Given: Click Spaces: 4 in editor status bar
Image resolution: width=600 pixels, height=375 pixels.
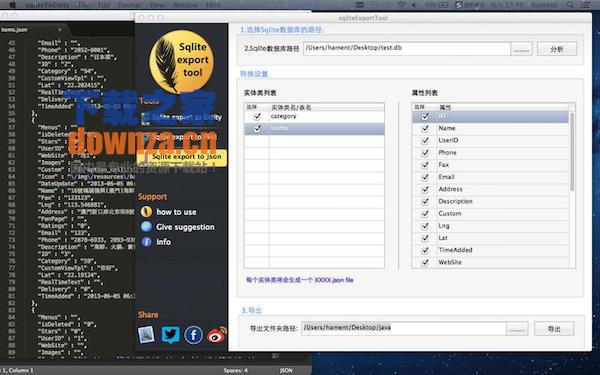Looking at the screenshot, I should click(236, 370).
